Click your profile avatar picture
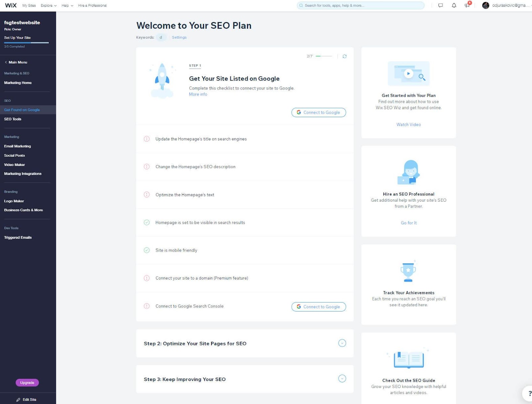This screenshot has height=404, width=532. coord(485,5)
